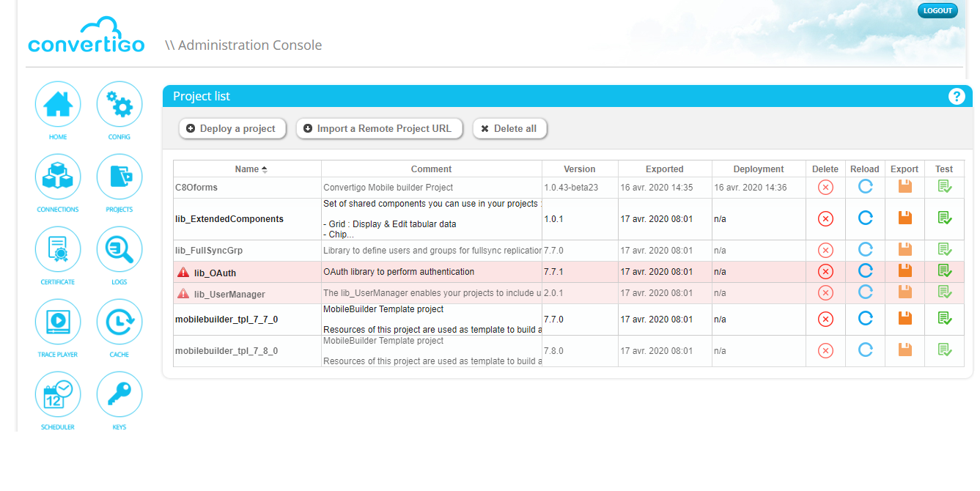Export the lib_UserManager project
Image resolution: width=980 pixels, height=491 pixels.
pyautogui.click(x=905, y=293)
